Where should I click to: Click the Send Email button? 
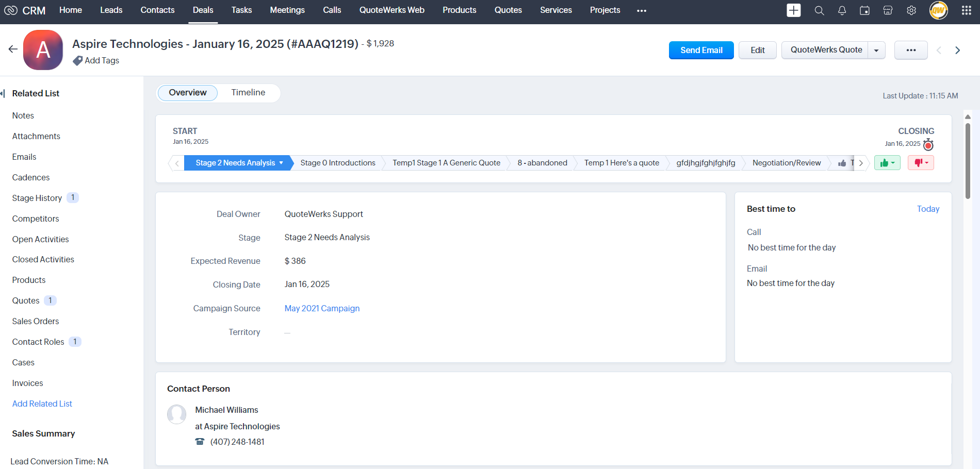701,51
